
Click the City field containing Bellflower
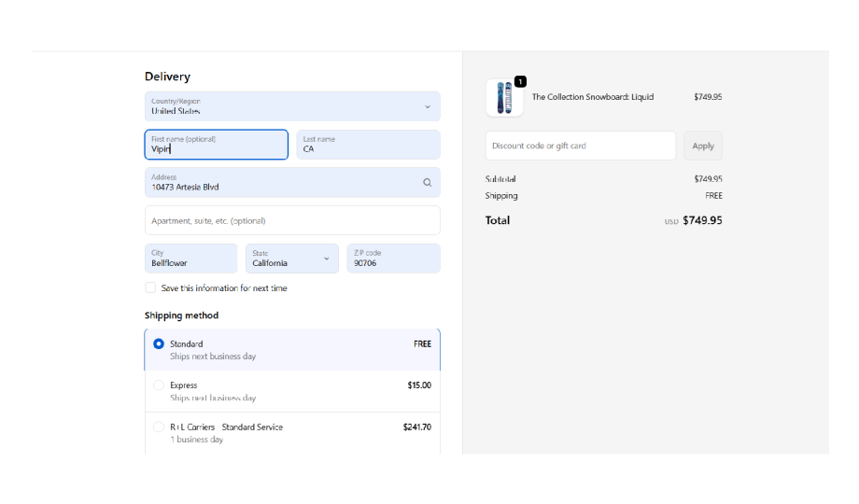191,259
